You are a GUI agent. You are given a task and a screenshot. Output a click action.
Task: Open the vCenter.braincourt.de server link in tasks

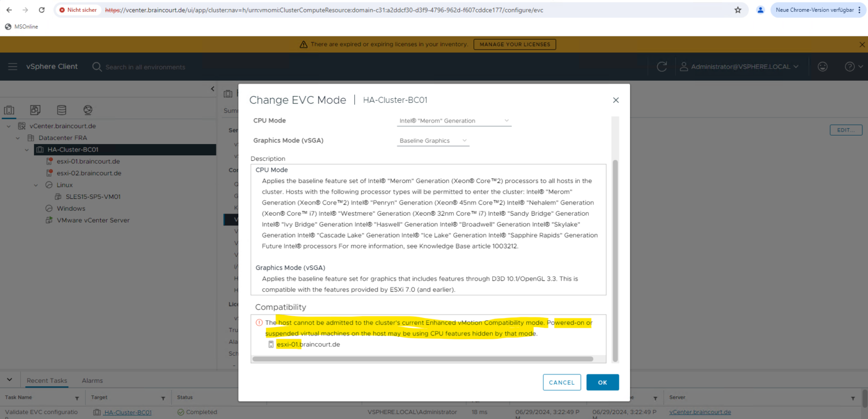(x=700, y=412)
